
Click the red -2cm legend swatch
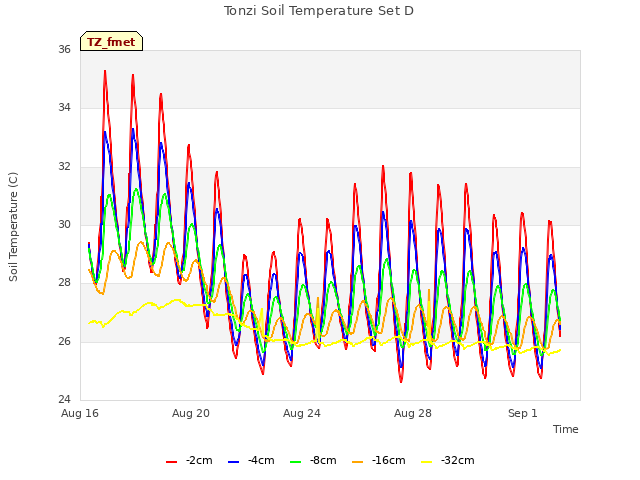point(171,462)
